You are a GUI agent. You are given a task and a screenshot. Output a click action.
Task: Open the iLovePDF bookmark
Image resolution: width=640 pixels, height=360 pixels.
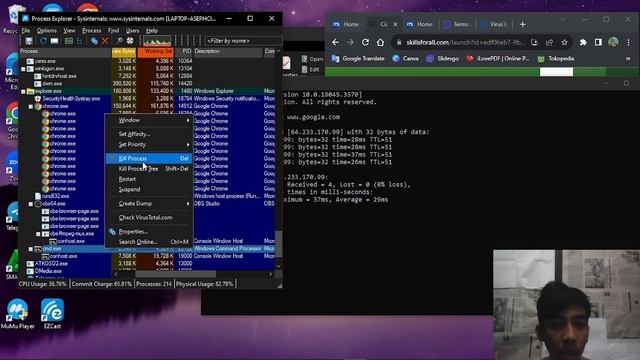[x=498, y=59]
